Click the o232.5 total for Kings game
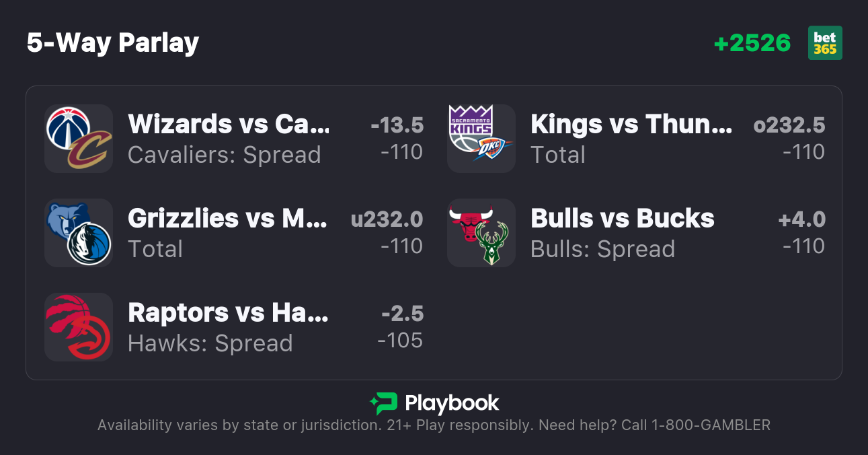 tap(789, 125)
